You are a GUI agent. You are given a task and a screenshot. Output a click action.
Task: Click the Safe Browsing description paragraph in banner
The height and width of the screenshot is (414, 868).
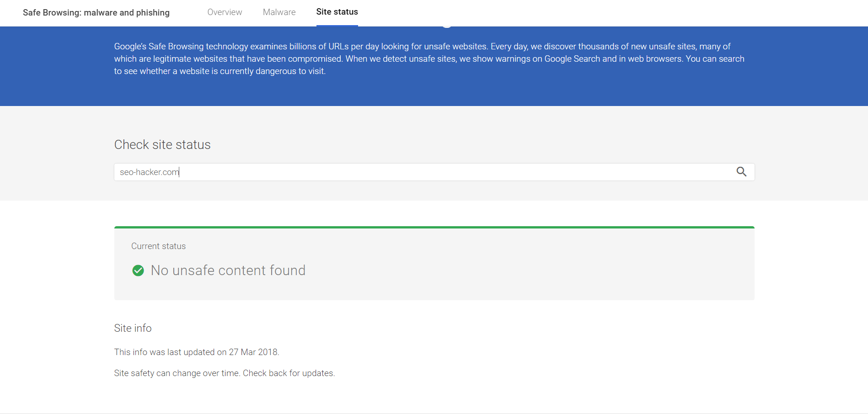tap(429, 59)
